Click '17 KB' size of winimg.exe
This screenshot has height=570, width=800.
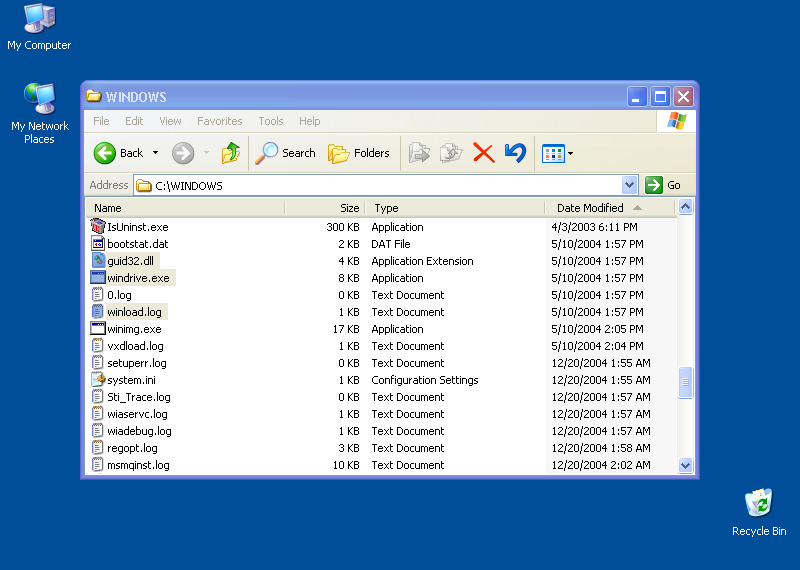(x=346, y=329)
